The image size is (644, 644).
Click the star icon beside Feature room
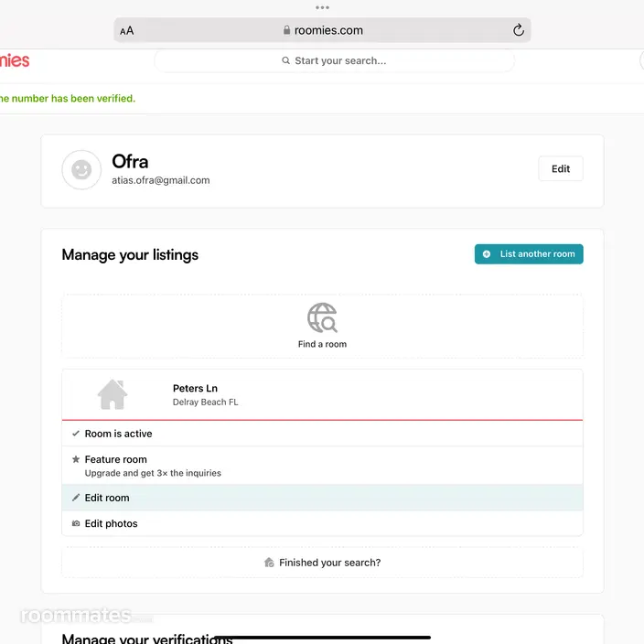coord(76,459)
